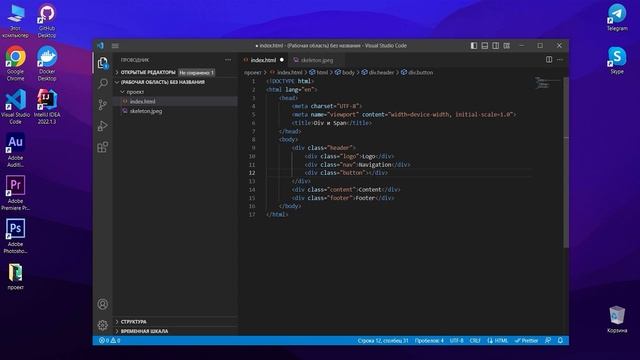Open IntelliJ IDEA desktop shortcut
This screenshot has height=360, width=640.
click(x=47, y=106)
